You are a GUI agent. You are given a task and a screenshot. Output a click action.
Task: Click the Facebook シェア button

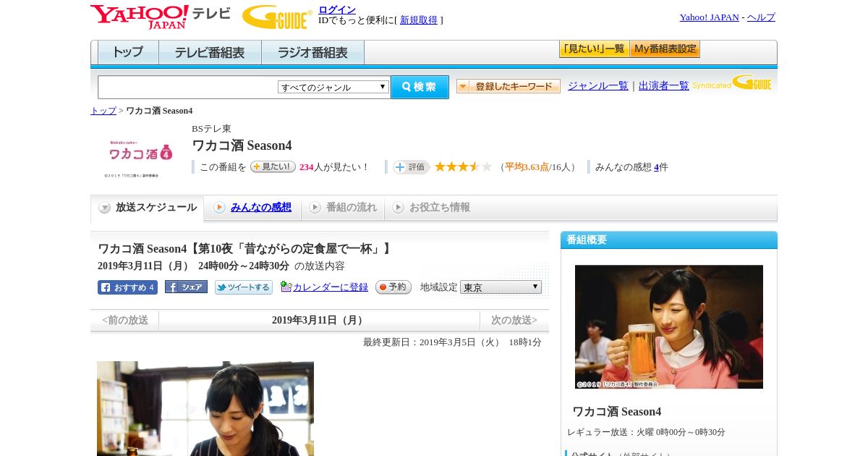[186, 287]
